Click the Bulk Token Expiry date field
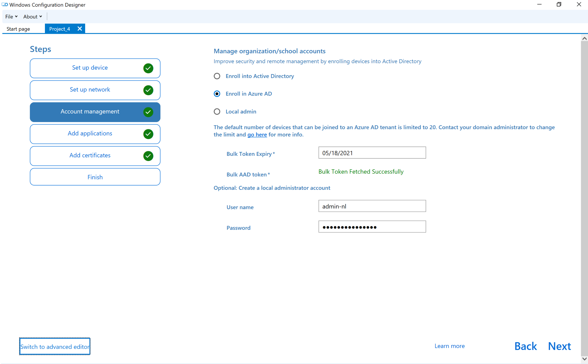Image resolution: width=588 pixels, height=364 pixels. pos(372,153)
